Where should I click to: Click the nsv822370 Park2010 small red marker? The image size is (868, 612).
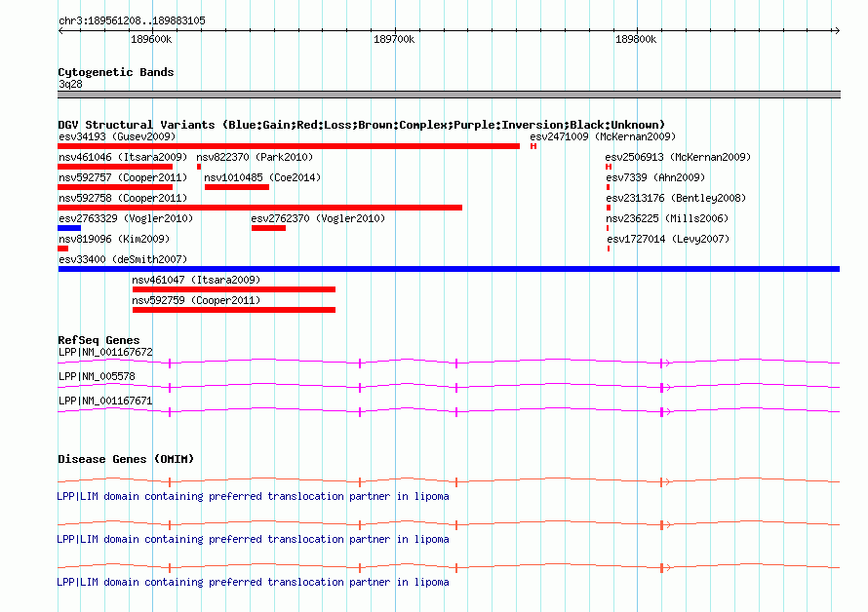pyautogui.click(x=199, y=167)
